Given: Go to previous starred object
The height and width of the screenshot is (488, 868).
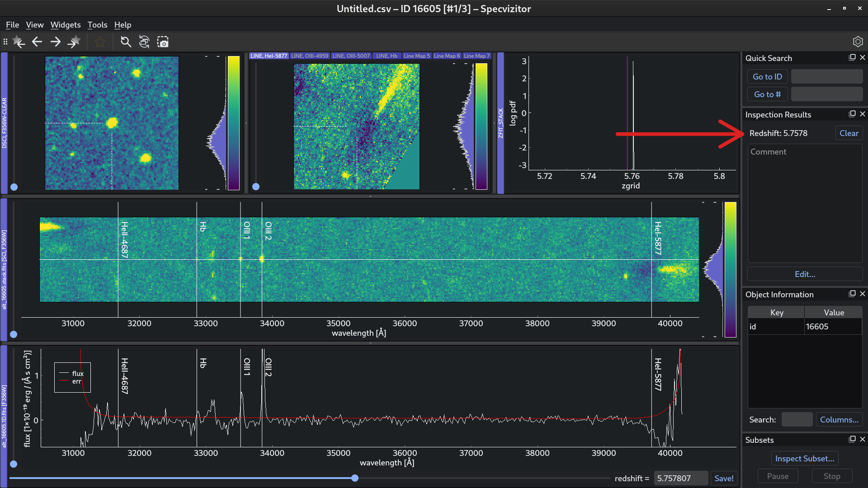Looking at the screenshot, I should [x=19, y=42].
